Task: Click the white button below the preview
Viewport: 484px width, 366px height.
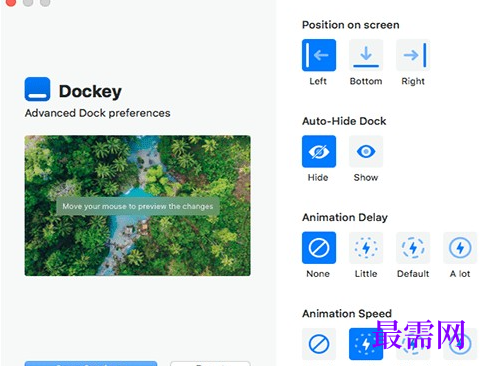Action: tap(210, 363)
